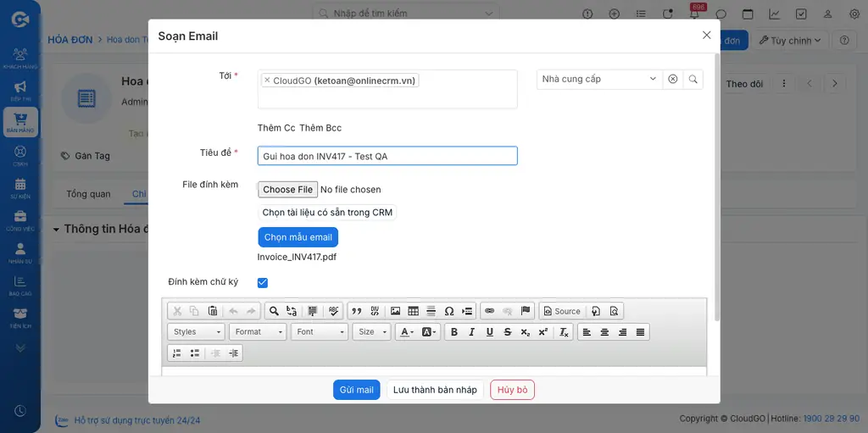
Task: Insert special character Omega symbol
Action: tap(449, 311)
